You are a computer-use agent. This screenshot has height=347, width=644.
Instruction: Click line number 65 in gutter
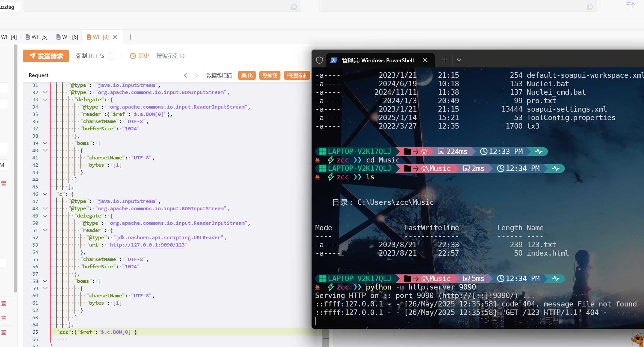pyautogui.click(x=35, y=332)
